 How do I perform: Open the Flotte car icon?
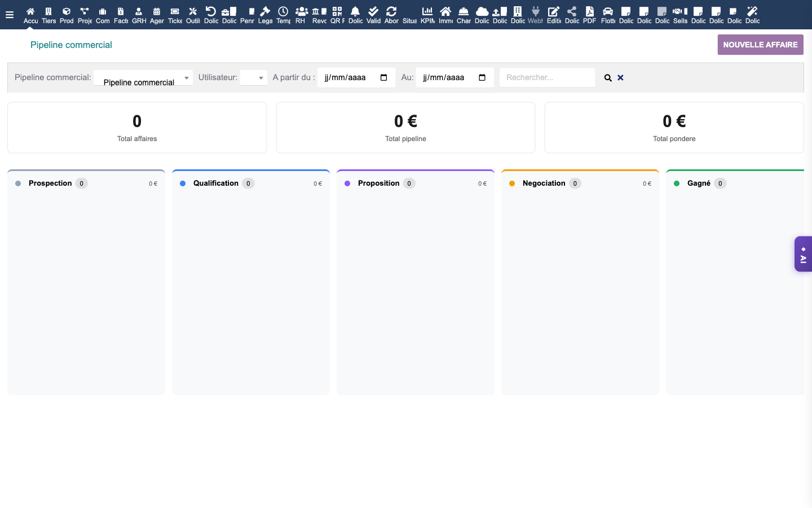(x=608, y=15)
